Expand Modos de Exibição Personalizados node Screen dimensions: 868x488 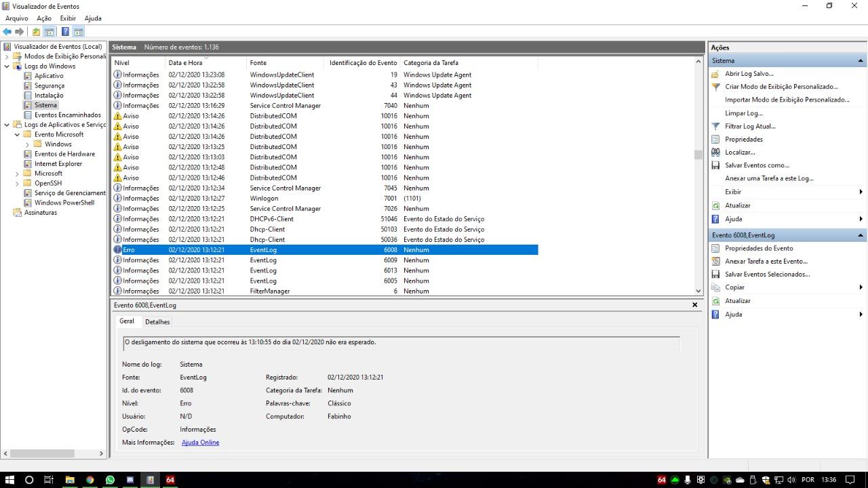pyautogui.click(x=7, y=56)
